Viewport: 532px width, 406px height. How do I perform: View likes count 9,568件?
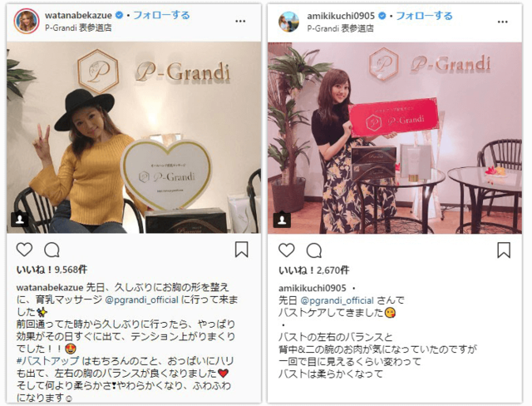pos(52,270)
